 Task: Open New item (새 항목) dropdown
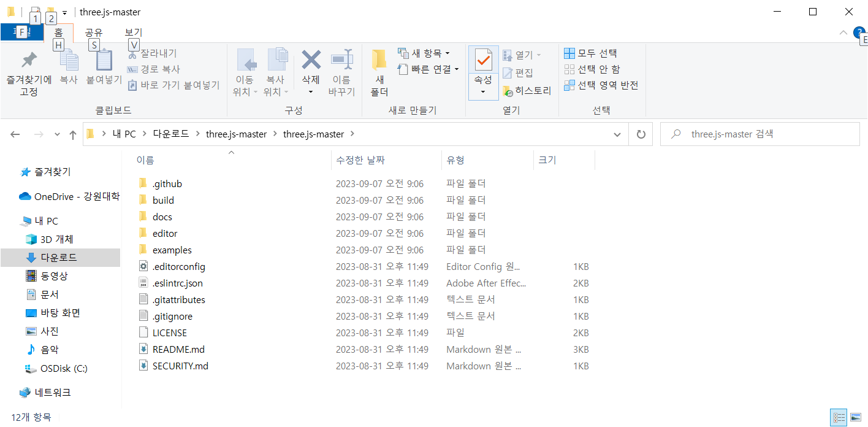(x=424, y=53)
